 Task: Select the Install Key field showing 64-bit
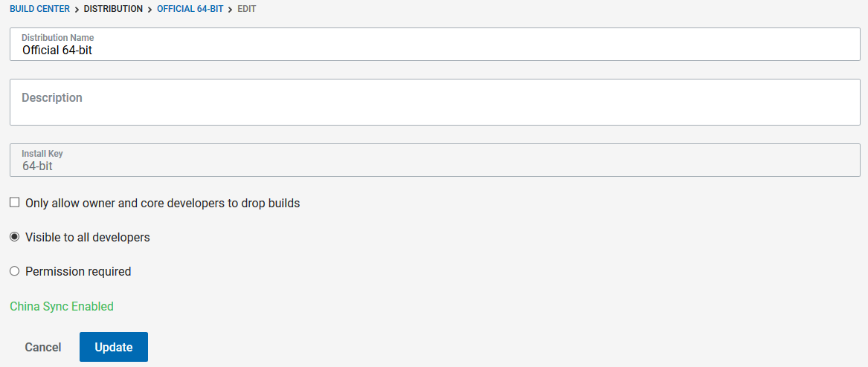434,160
